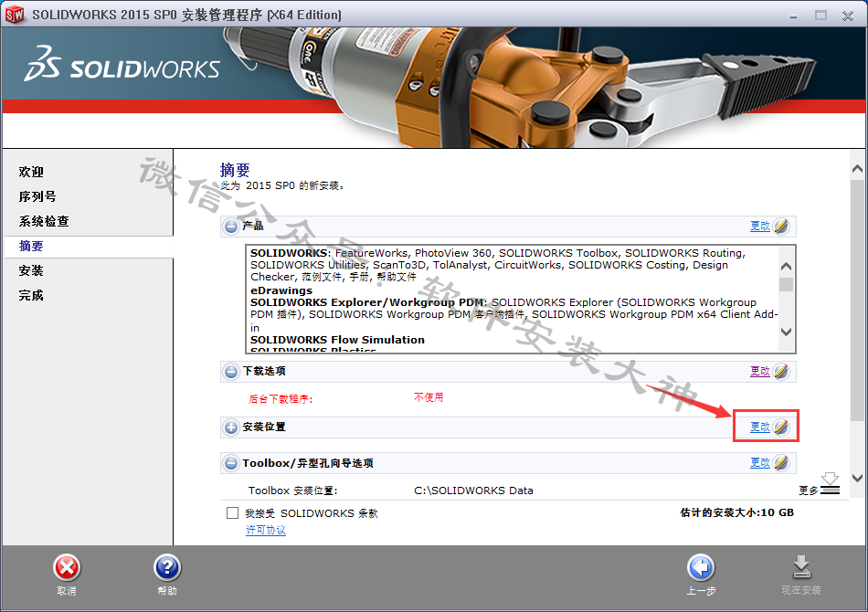Click the 后台下载程序 label
The height and width of the screenshot is (612, 868).
[281, 399]
